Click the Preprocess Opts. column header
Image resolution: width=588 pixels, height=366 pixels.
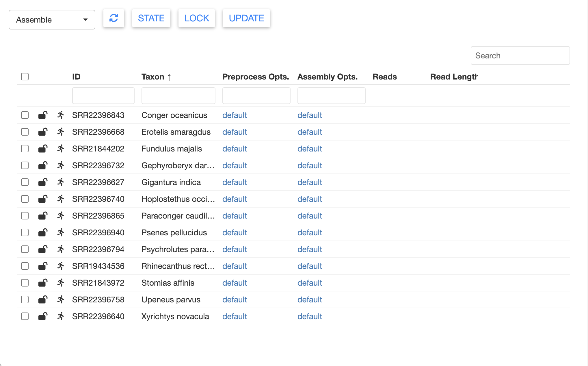tap(256, 77)
